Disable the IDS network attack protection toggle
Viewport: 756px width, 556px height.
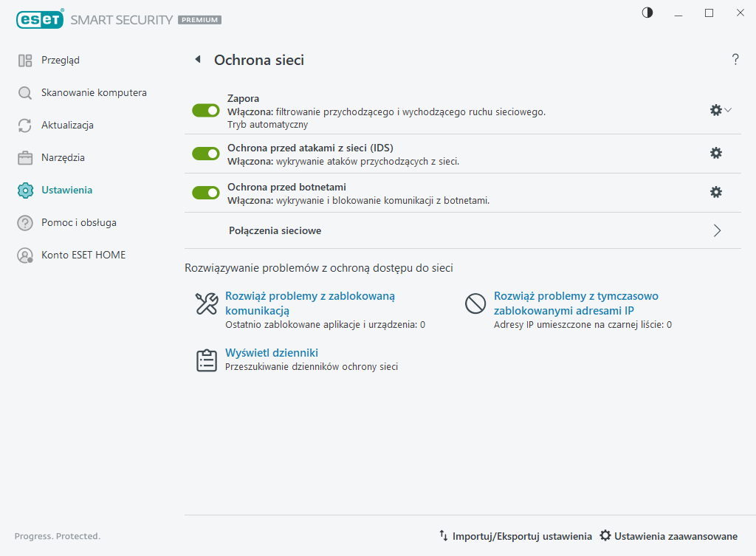coord(206,154)
